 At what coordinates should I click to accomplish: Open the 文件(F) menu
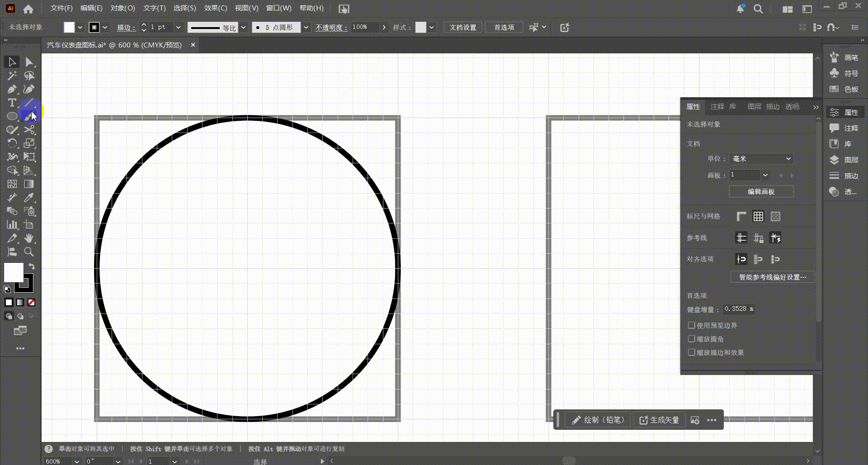point(61,8)
